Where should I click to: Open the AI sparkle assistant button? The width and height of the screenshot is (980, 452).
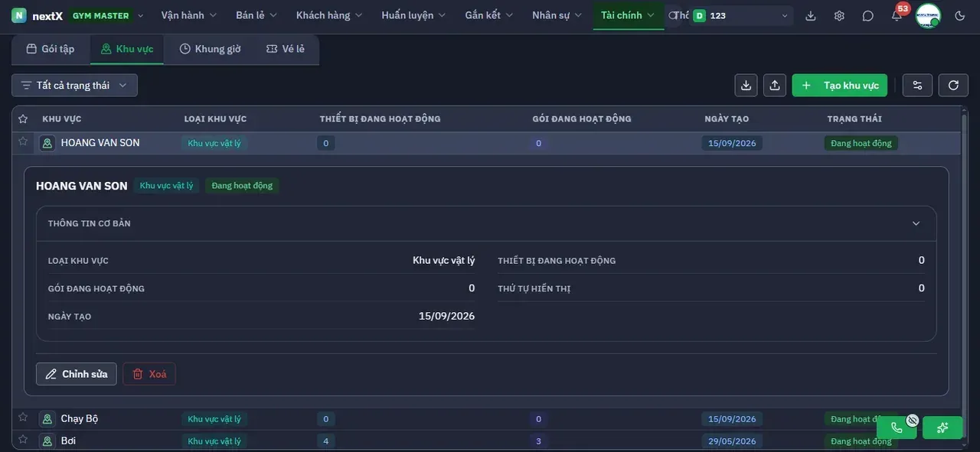942,428
